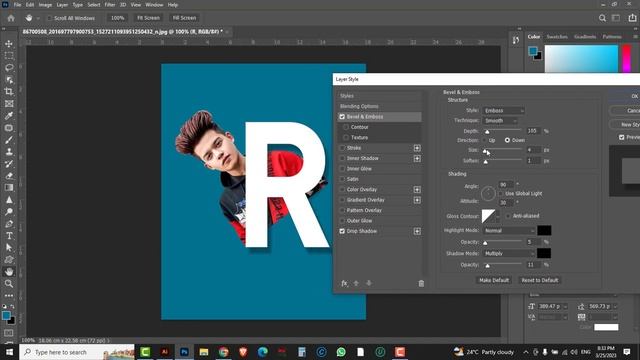Viewport: 640px width, 360px height.
Task: Select the Horizontal Type tool
Action: 9,236
